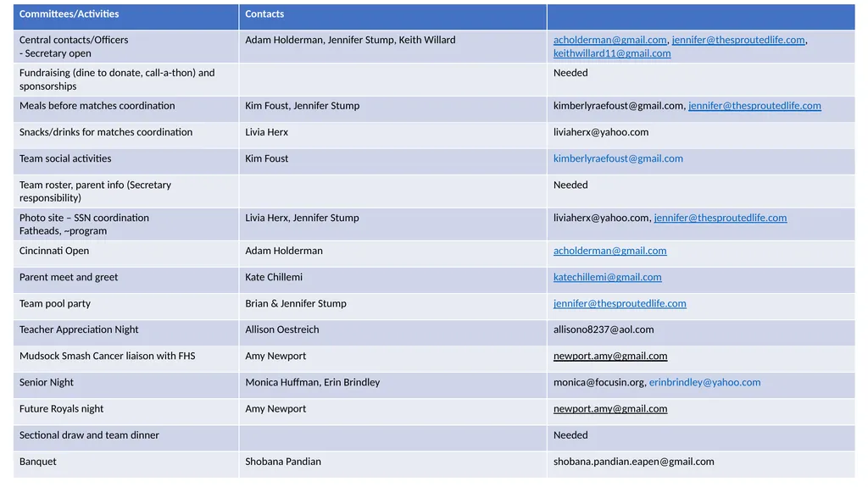Open the acholderman@gmail.com link in Central contacts row
Screen dimensions: 868x487
(609, 40)
